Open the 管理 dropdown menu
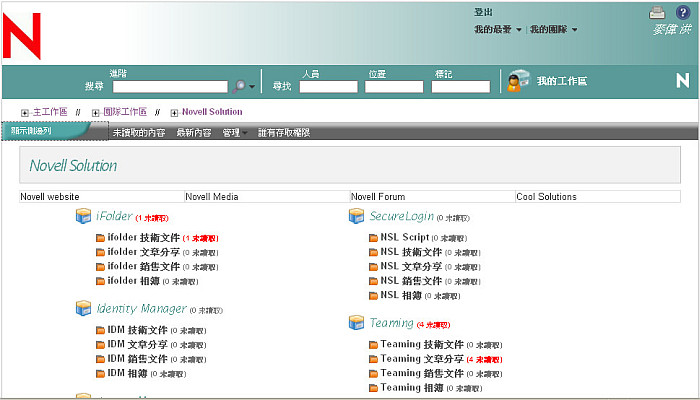 click(235, 133)
